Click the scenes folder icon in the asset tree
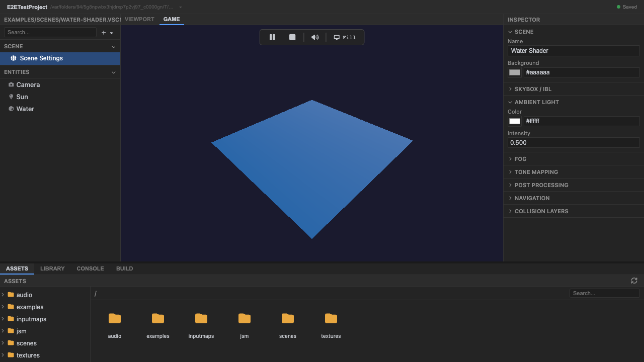The image size is (644, 362). [11, 343]
